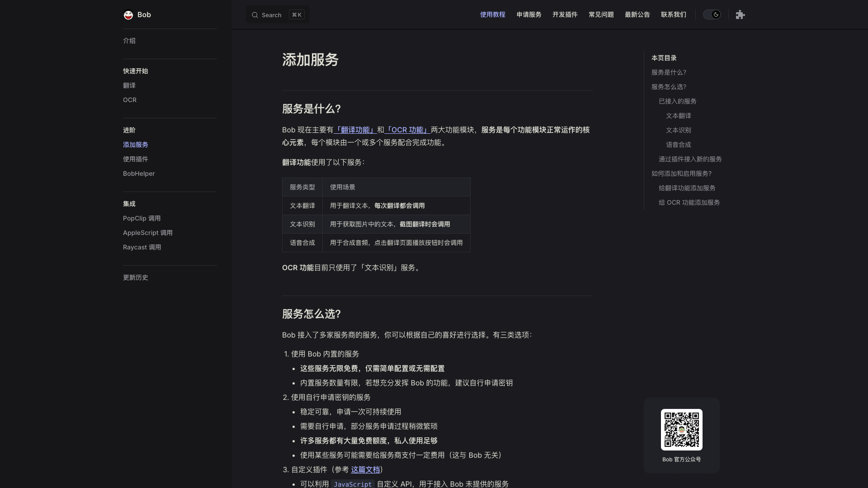This screenshot has width=868, height=488.
Task: Open Raycast 调用 sidebar page
Action: pos(142,247)
